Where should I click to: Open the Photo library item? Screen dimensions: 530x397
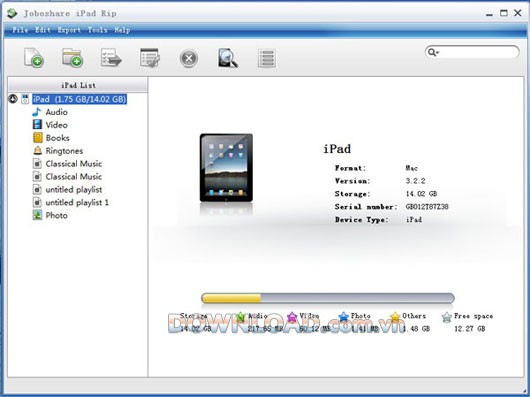(56, 215)
